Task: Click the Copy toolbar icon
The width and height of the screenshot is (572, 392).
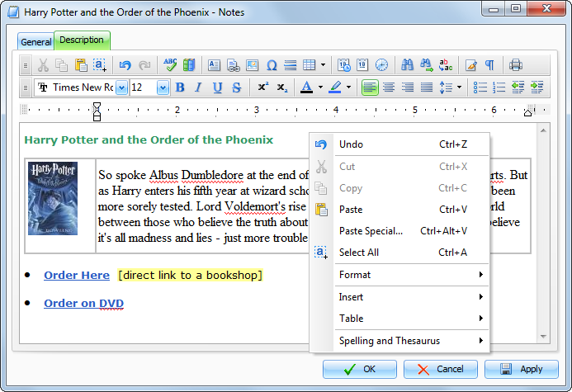Action: click(62, 65)
